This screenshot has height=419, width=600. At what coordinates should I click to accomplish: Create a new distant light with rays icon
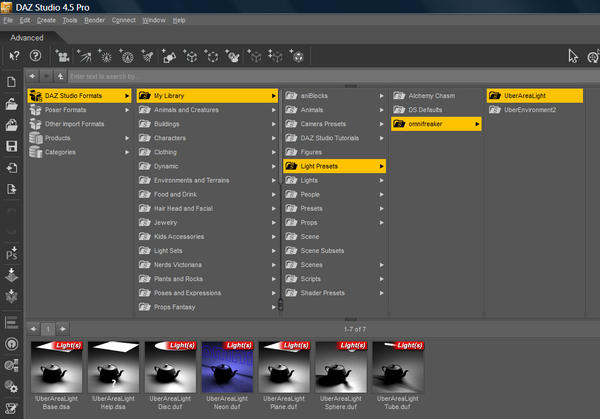(84, 57)
